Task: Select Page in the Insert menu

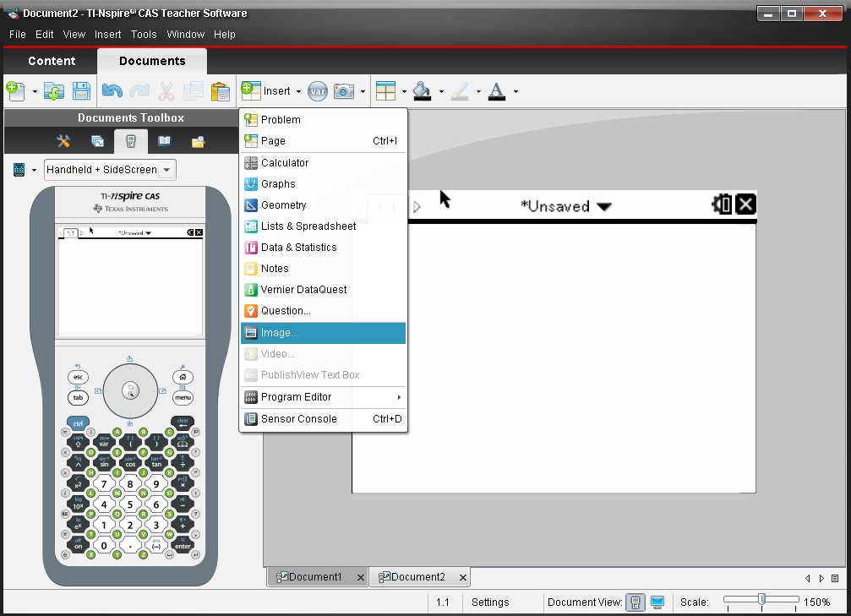Action: 323,140
